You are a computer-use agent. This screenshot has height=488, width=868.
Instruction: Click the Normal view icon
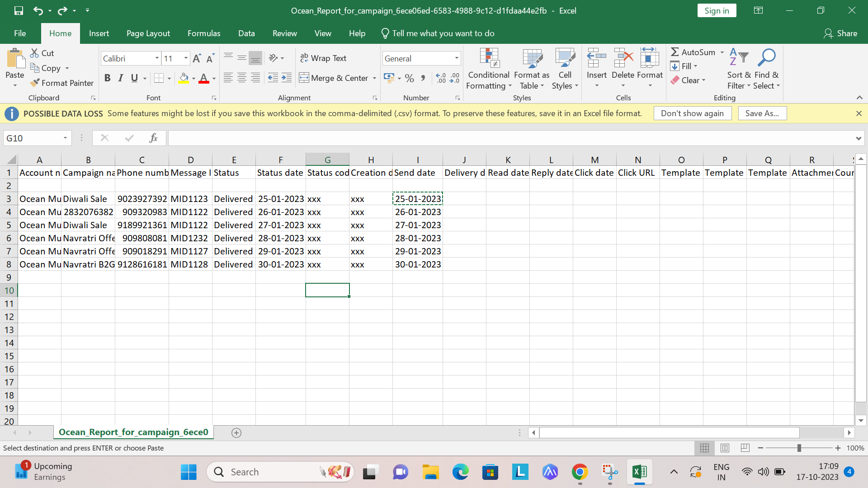704,448
